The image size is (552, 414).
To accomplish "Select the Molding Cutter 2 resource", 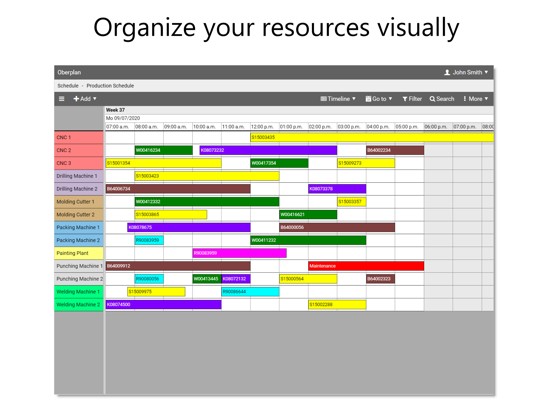I will click(79, 214).
